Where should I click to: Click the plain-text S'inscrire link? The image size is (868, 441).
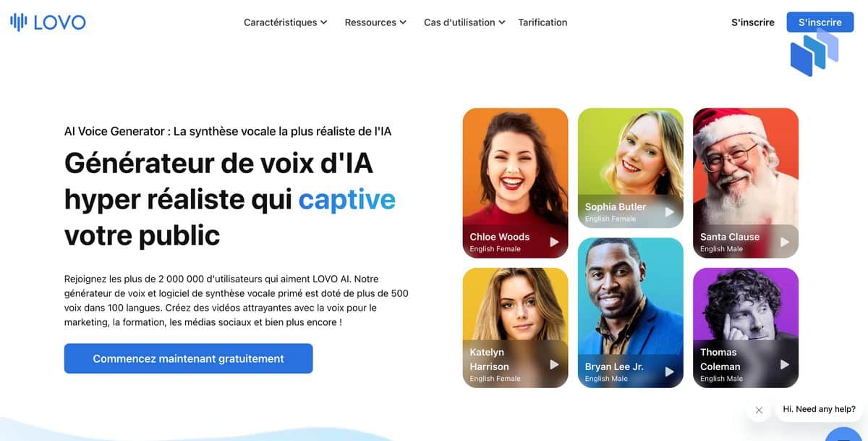point(753,22)
